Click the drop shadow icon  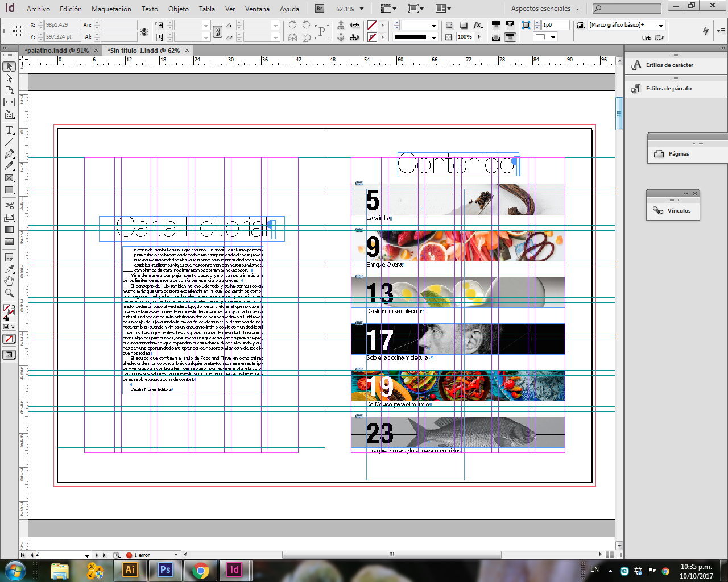tap(464, 25)
